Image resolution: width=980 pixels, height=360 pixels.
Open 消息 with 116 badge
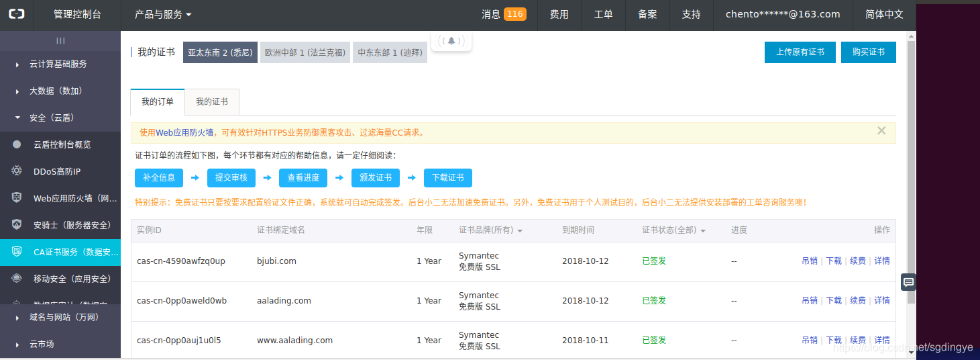click(504, 14)
